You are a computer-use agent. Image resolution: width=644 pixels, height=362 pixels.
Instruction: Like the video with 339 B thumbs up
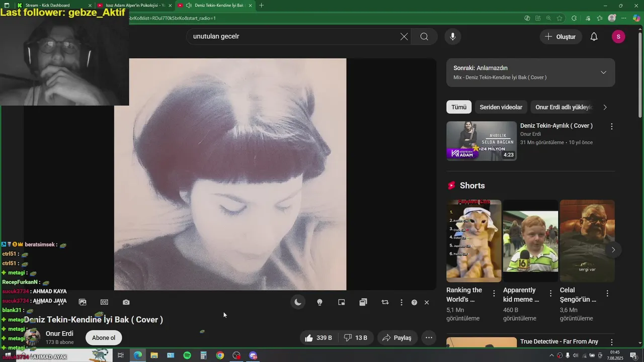[318, 338]
